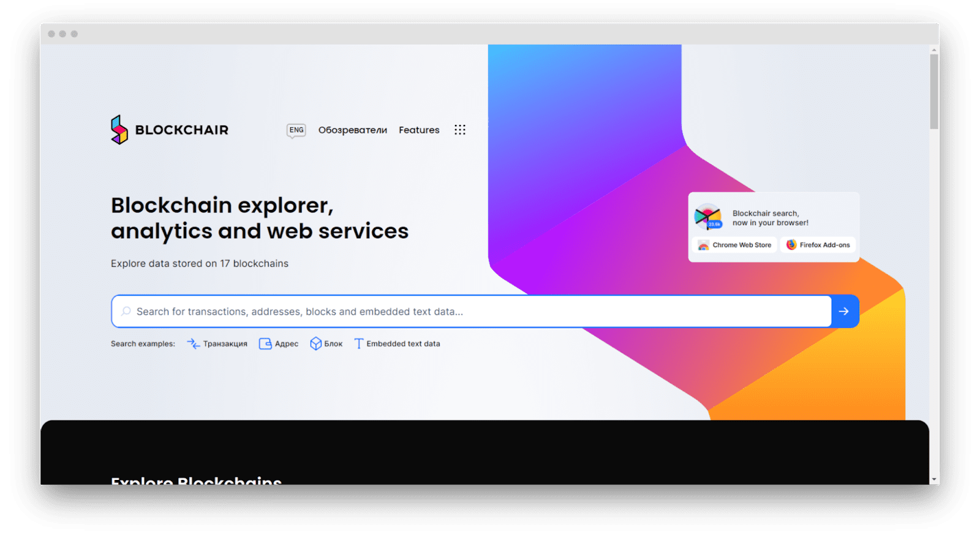Viewport: 980px width, 543px height.
Task: Click the Blockchair browser extension icon
Action: click(x=708, y=217)
